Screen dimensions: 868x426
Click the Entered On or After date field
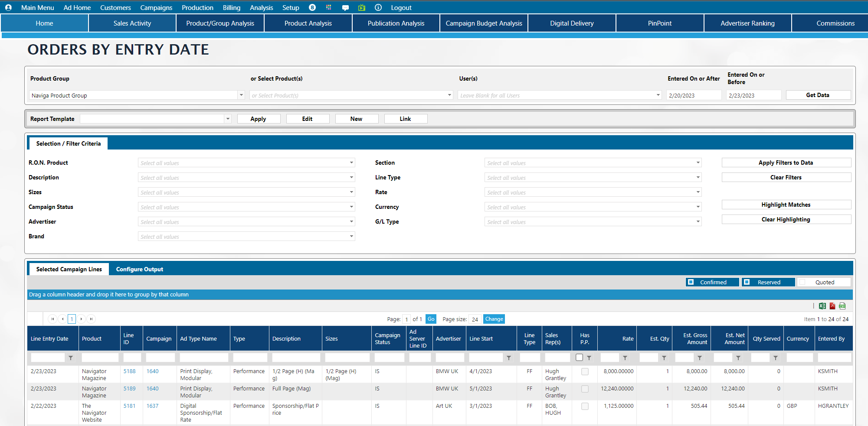[x=693, y=95]
